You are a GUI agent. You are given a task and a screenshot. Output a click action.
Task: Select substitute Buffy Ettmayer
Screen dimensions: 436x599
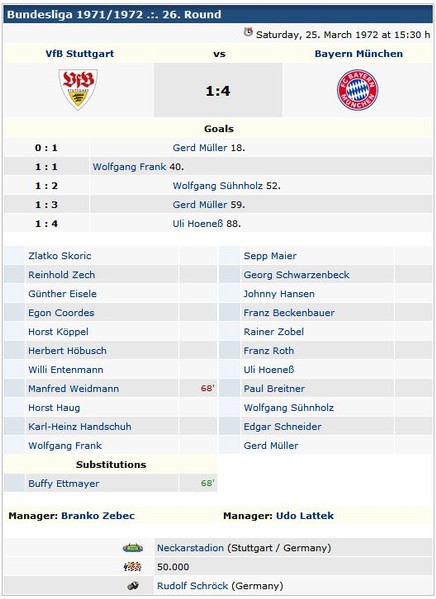point(63,484)
